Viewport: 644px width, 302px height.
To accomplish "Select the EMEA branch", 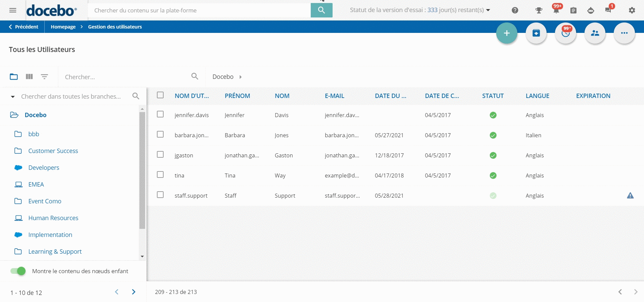I will tap(36, 185).
